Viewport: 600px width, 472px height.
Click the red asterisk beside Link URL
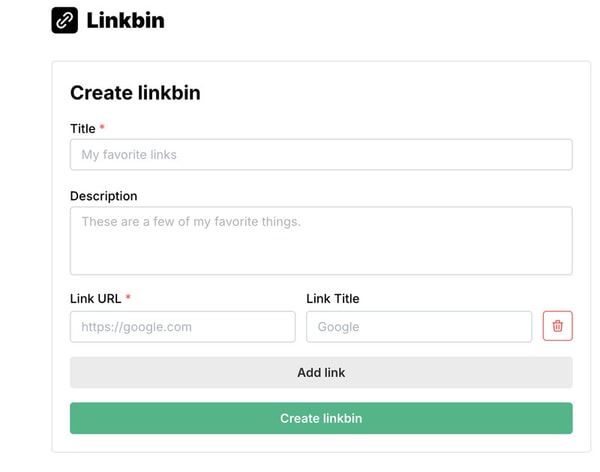(x=128, y=298)
